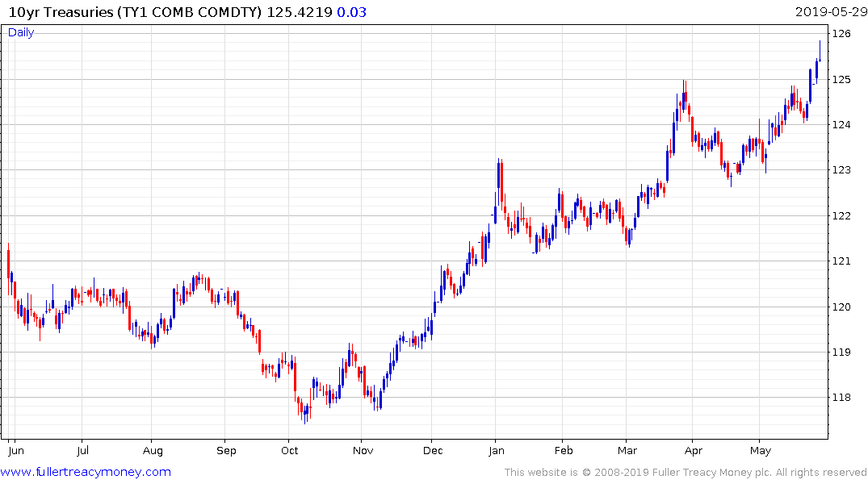
Task: Select the last price value 125.4219
Action: coord(300,12)
